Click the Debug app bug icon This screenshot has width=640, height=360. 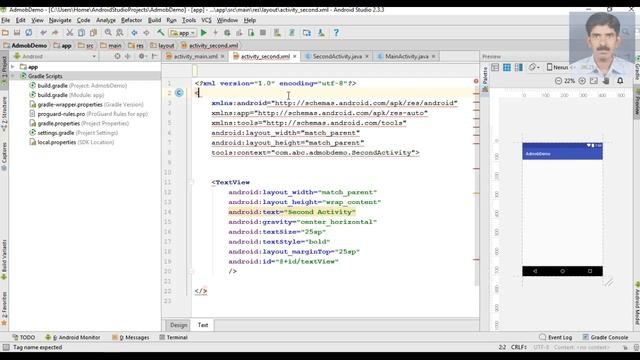coord(227,33)
